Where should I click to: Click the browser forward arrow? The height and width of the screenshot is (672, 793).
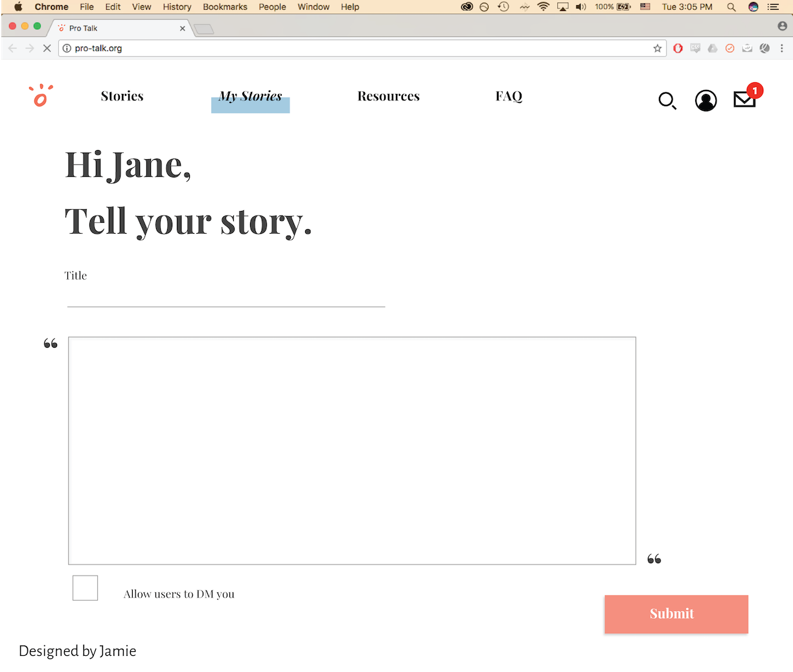(30, 48)
